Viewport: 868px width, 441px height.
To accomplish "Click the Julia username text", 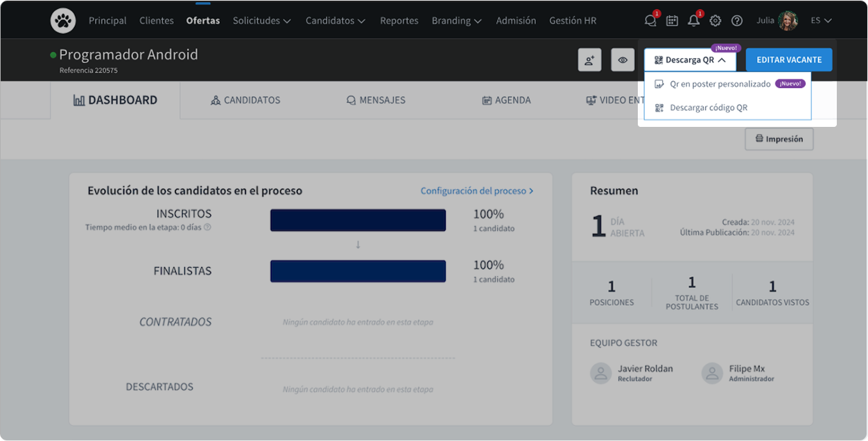I will click(x=765, y=21).
